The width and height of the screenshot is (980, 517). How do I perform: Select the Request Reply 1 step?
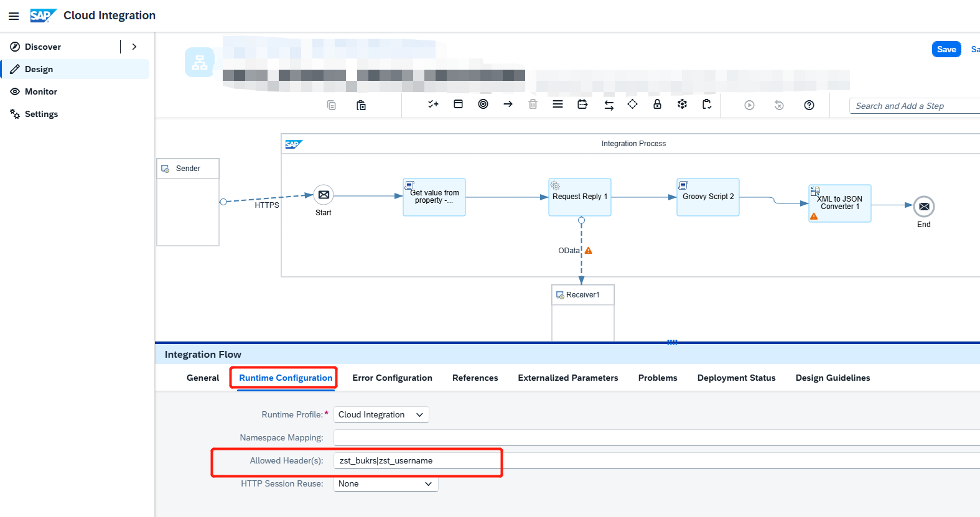pyautogui.click(x=580, y=197)
